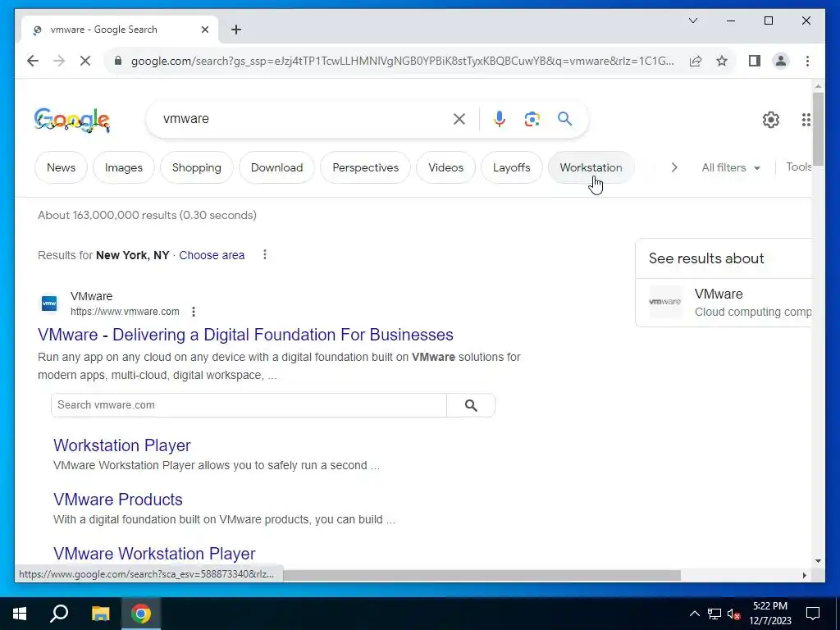Select the News filter chip

[61, 167]
